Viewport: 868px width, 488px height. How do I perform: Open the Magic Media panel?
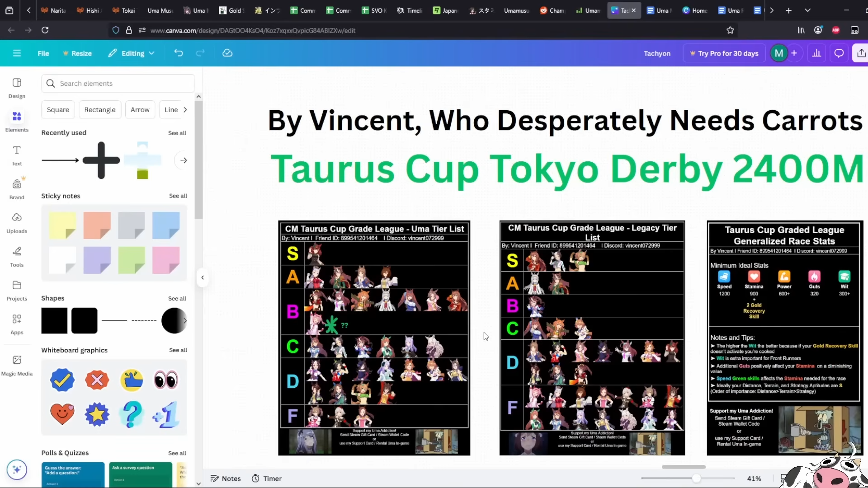[17, 365]
